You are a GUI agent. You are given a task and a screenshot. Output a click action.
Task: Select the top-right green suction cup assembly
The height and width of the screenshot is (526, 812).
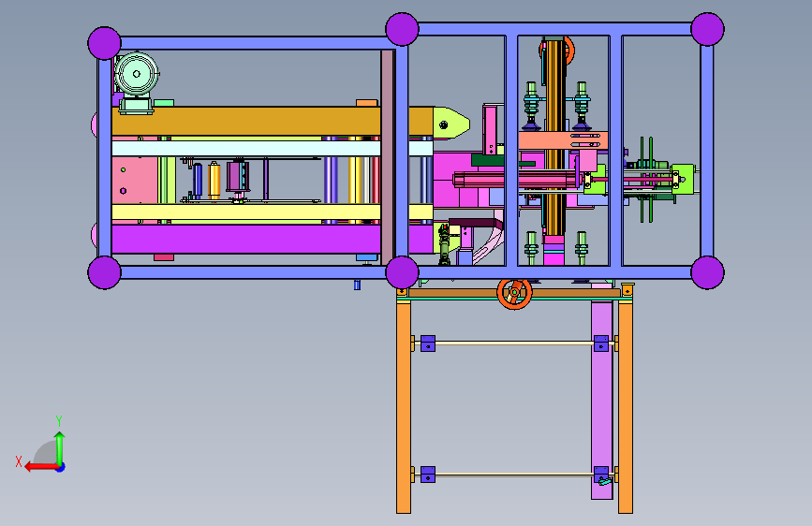(x=582, y=106)
